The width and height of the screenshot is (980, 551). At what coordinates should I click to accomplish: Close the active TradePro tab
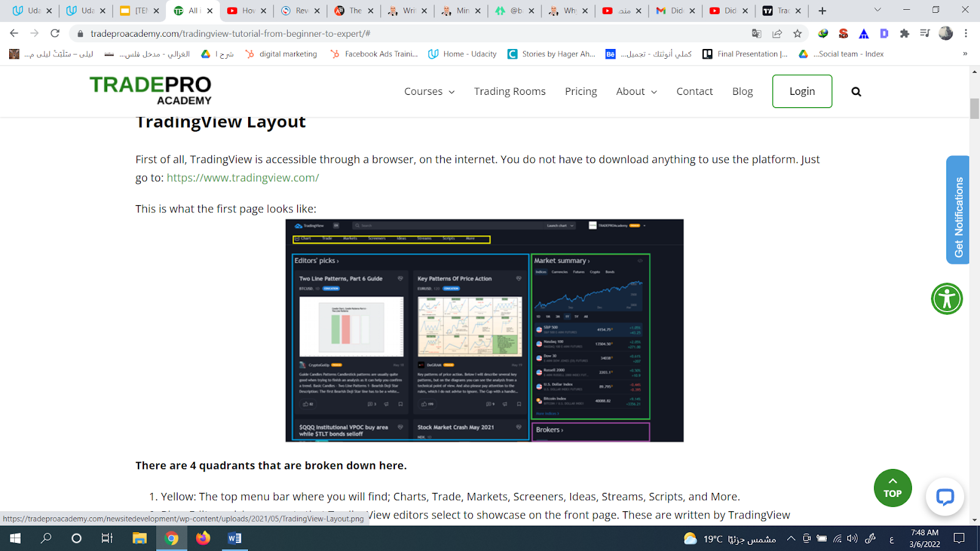click(x=210, y=10)
